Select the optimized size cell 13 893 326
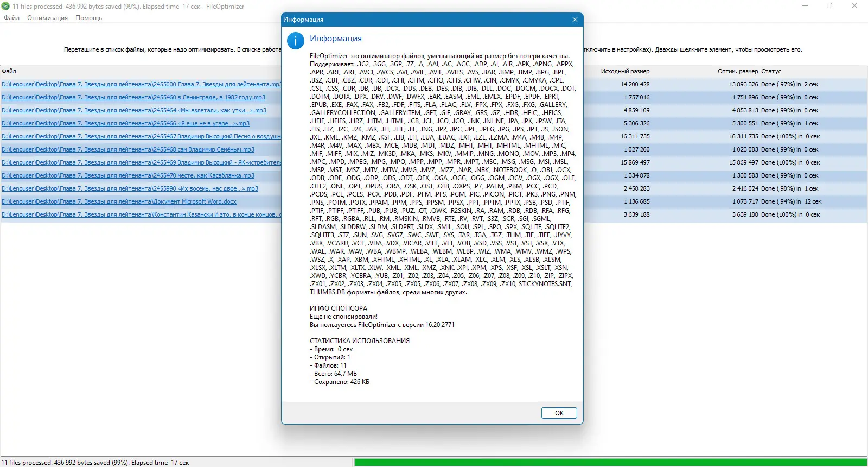This screenshot has height=467, width=868. [744, 84]
